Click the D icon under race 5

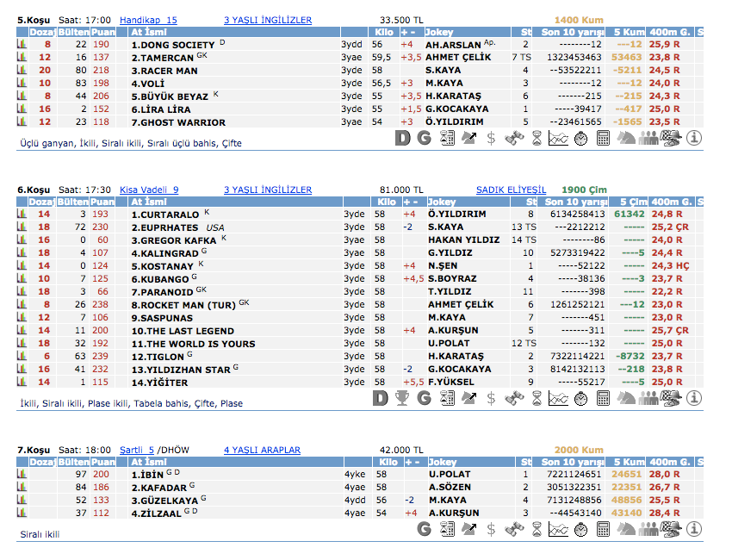pos(402,138)
